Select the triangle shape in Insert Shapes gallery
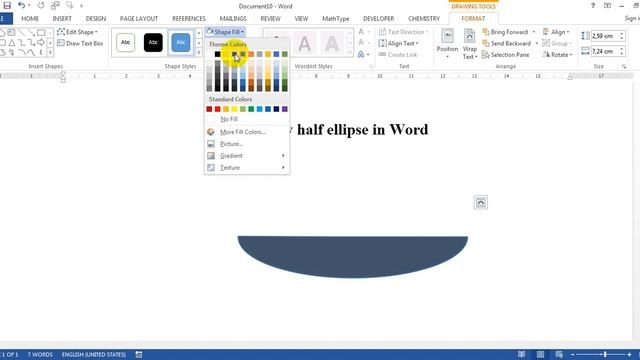 coord(12,42)
